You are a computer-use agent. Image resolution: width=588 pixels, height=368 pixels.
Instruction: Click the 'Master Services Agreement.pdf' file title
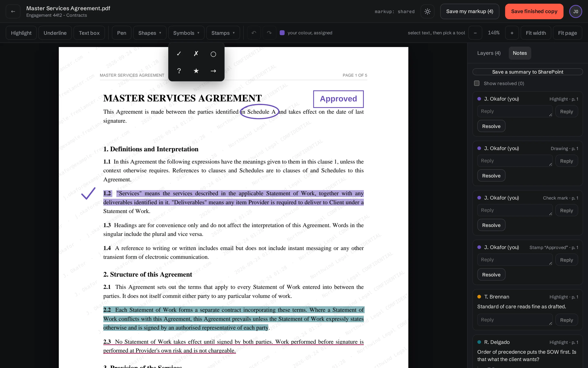pos(68,8)
